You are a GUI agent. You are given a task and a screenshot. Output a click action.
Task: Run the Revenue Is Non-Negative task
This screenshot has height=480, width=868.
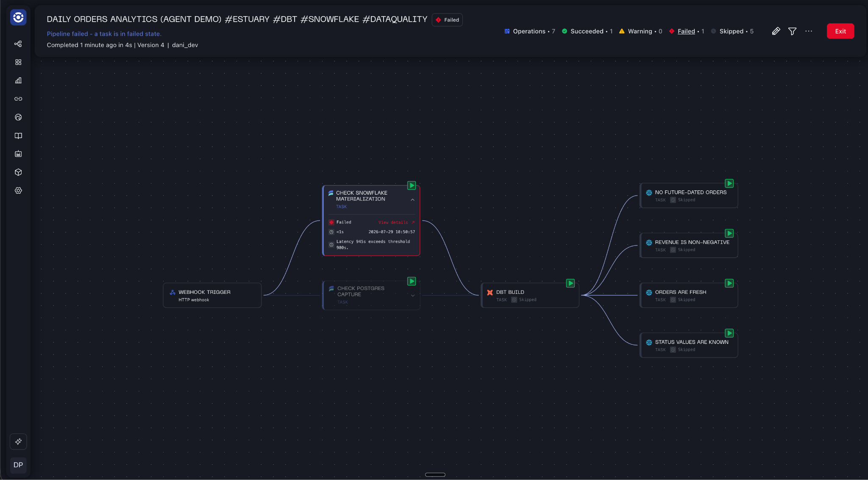point(729,233)
